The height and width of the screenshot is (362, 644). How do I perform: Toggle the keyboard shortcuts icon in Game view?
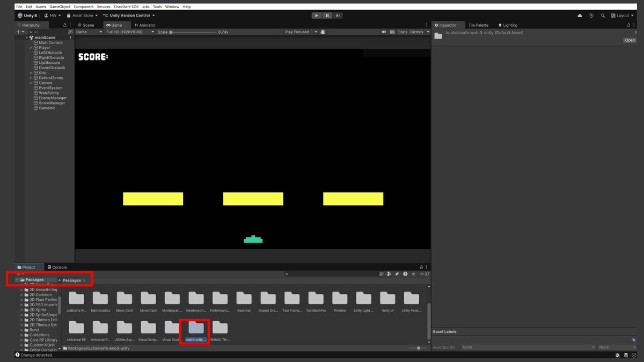[392, 32]
